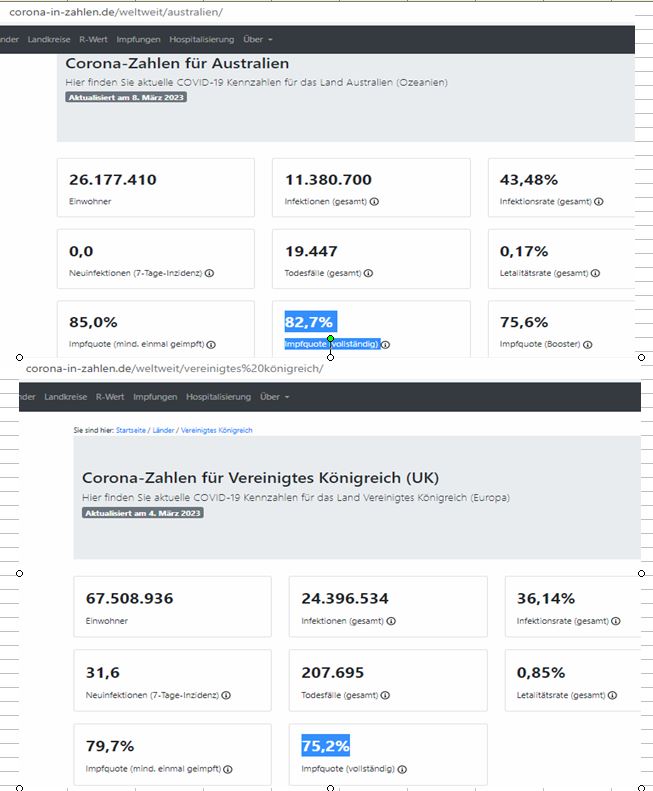Click info icon beside UK's Infektionen (gesamt)
The height and width of the screenshot is (791, 653).
tap(391, 621)
